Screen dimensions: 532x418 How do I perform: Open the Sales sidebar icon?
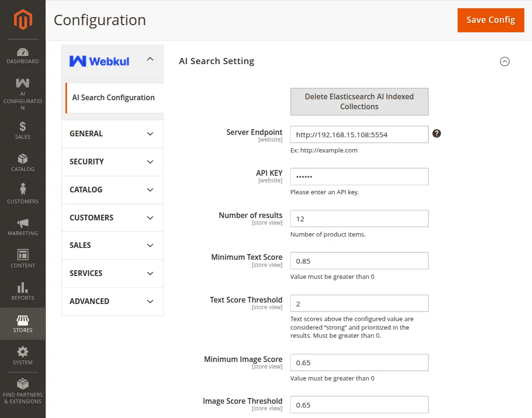tap(22, 128)
